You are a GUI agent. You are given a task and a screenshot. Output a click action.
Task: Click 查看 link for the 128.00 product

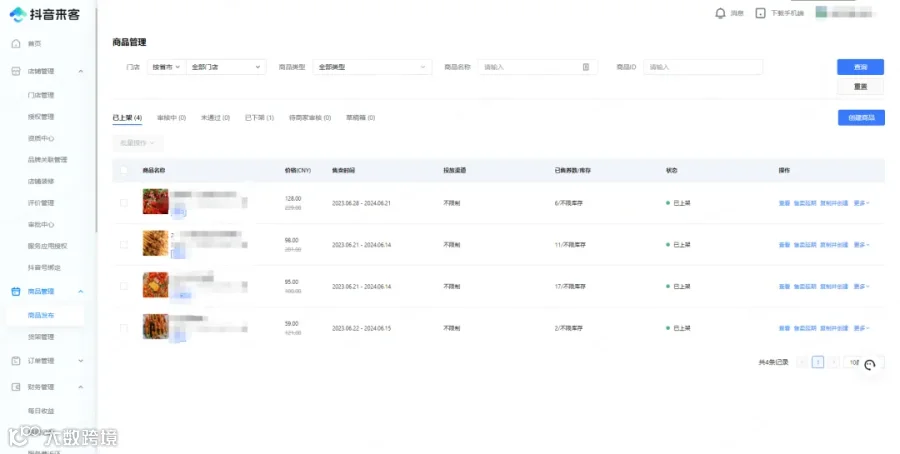785,203
